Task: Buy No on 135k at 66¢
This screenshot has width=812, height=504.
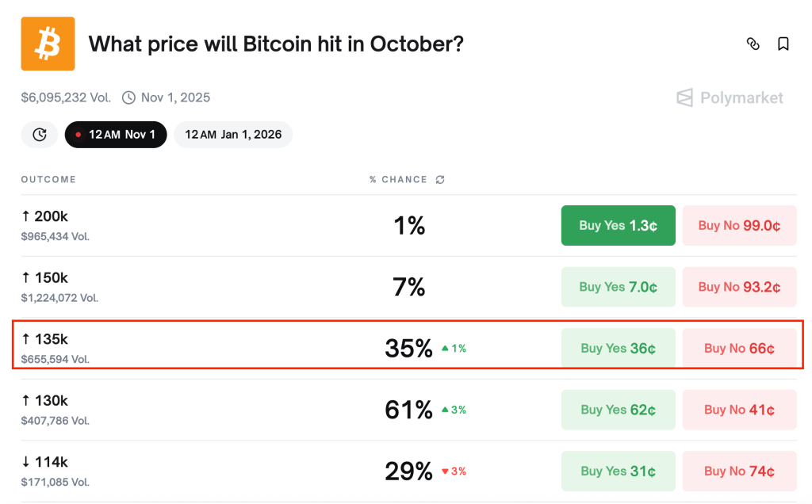Action: (x=739, y=349)
